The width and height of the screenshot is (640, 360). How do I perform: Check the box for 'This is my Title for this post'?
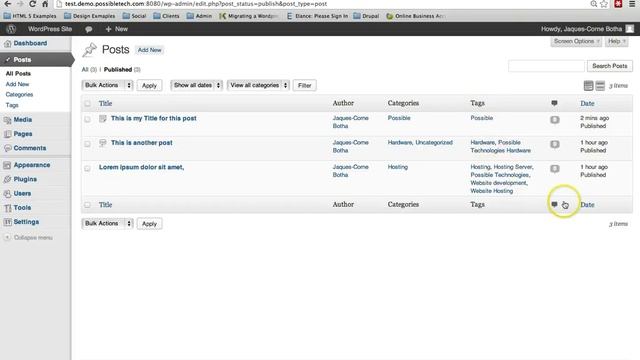tap(87, 120)
